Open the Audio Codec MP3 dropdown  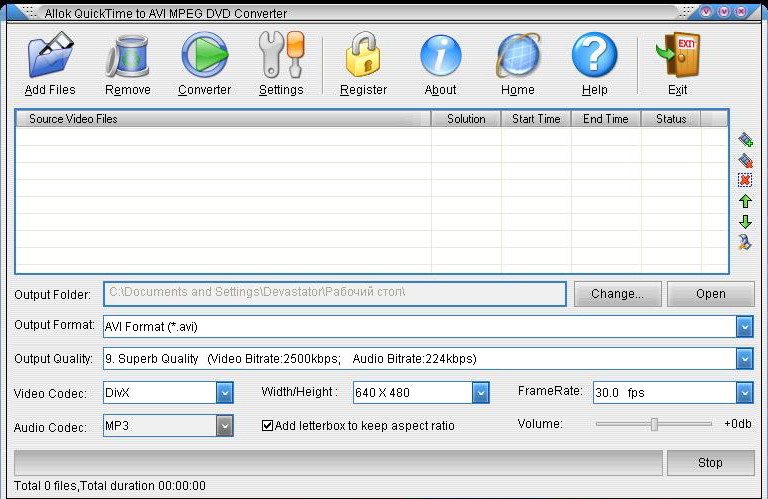coord(224,426)
